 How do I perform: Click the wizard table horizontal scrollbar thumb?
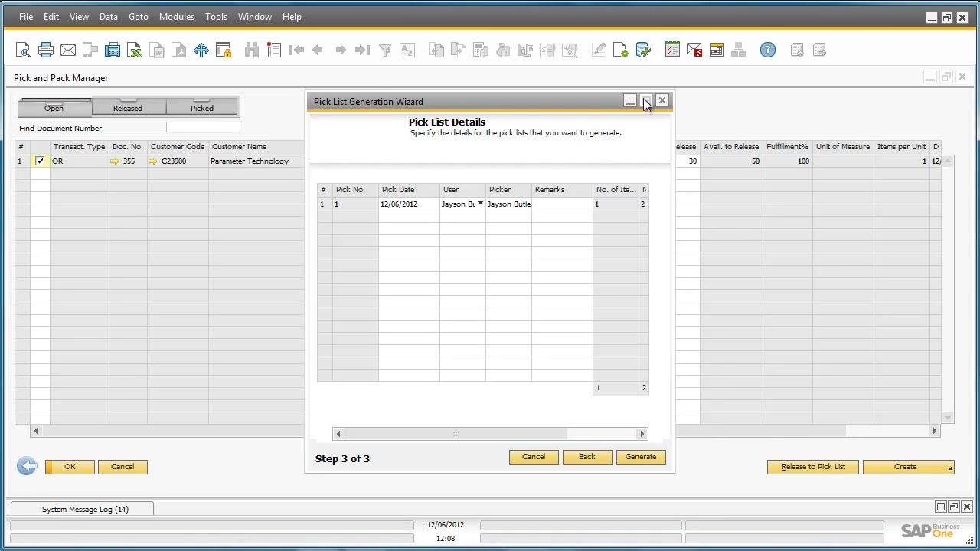click(456, 434)
